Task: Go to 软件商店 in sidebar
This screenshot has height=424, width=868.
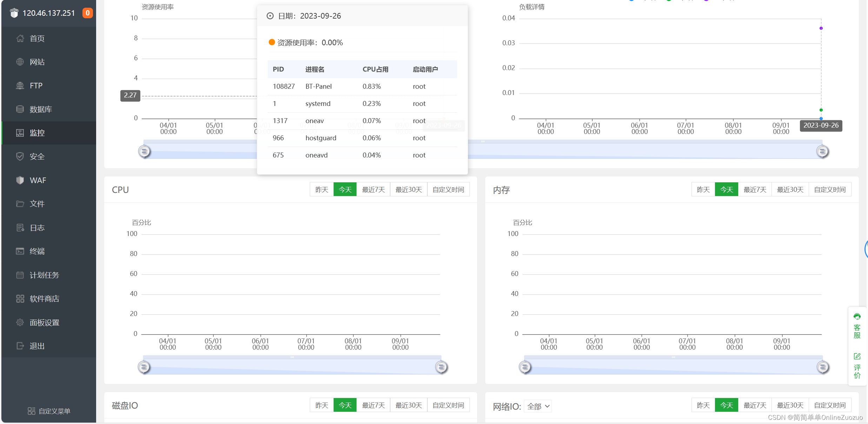Action: coord(49,299)
